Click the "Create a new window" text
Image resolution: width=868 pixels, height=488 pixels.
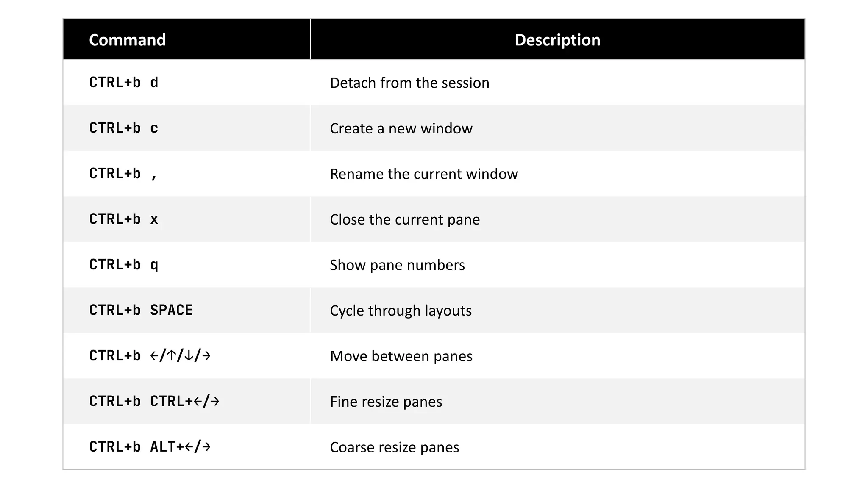click(401, 128)
